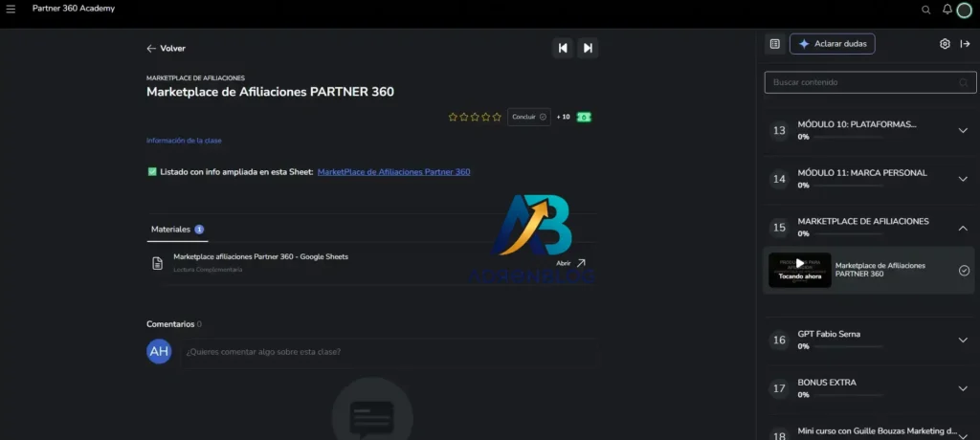Play the Tocando ahora lesson thumbnail
This screenshot has width=980, height=440.
click(800, 270)
